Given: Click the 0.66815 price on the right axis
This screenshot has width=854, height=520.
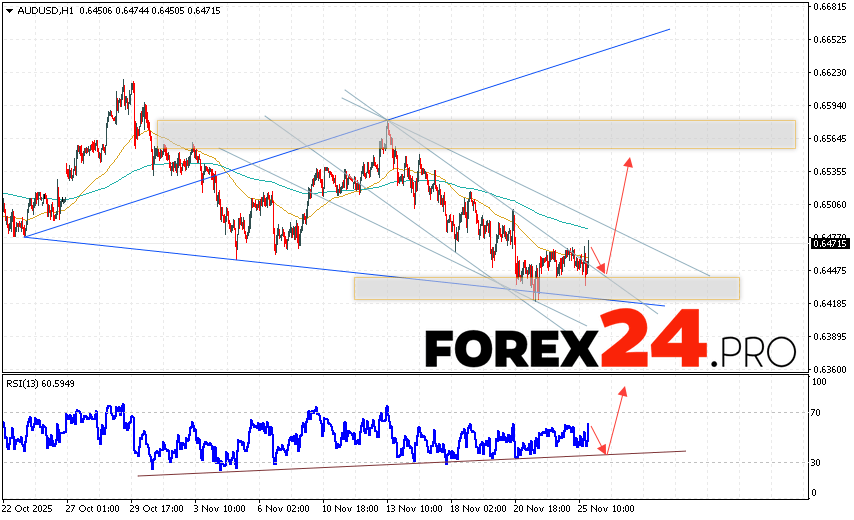Looking at the screenshot, I should click(828, 7).
